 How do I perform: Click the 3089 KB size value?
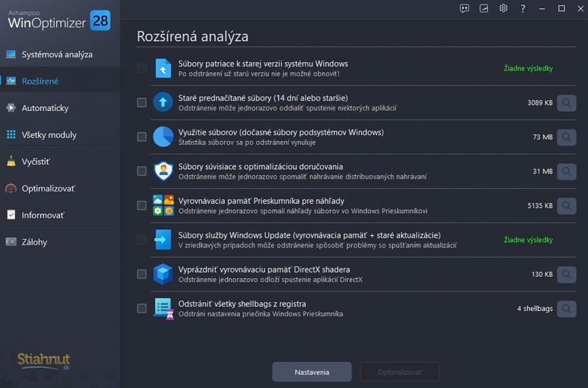[540, 103]
